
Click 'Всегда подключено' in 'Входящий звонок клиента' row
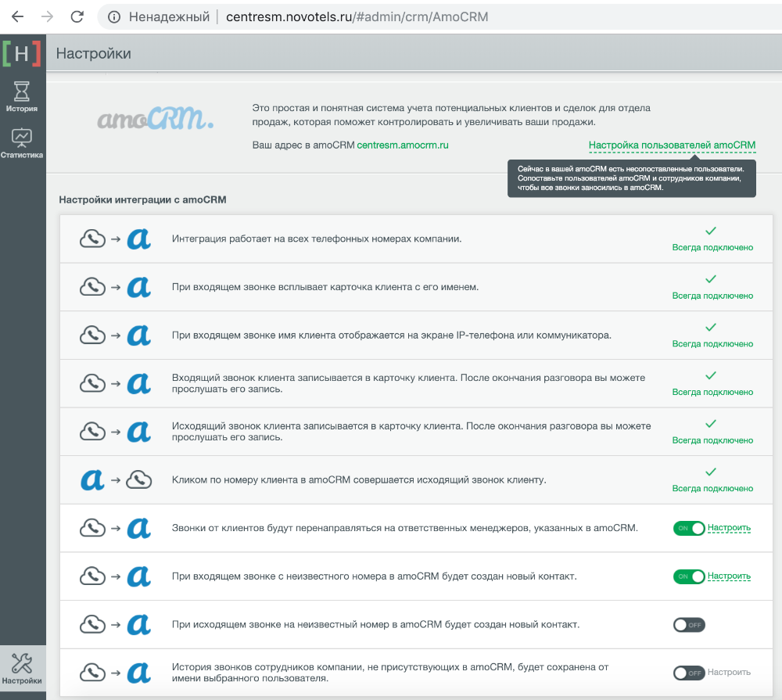[712, 392]
